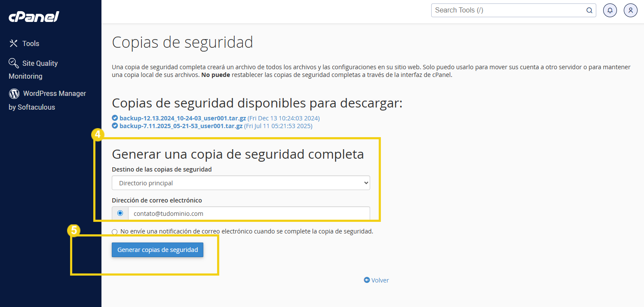Open the backup destination dropdown
Viewport: 644px width, 307px height.
241,183
